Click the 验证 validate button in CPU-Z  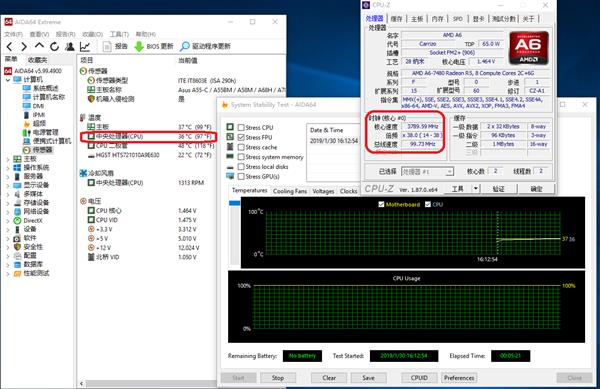pos(499,189)
